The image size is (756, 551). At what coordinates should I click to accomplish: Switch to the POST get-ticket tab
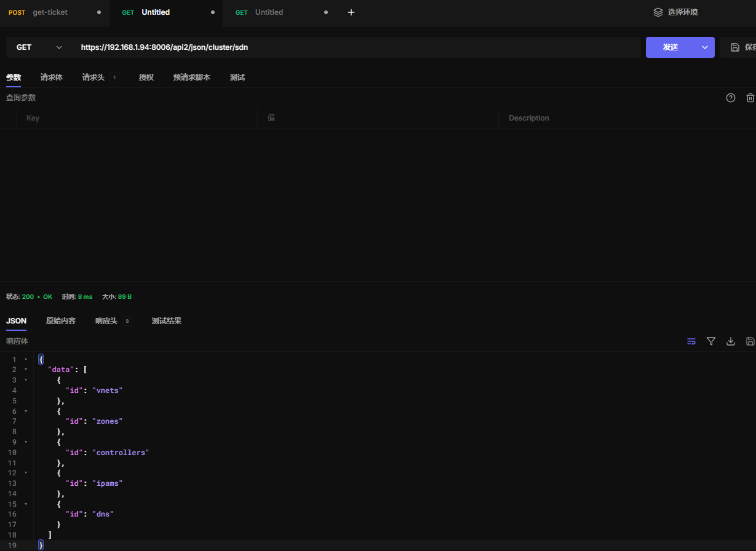coord(49,12)
